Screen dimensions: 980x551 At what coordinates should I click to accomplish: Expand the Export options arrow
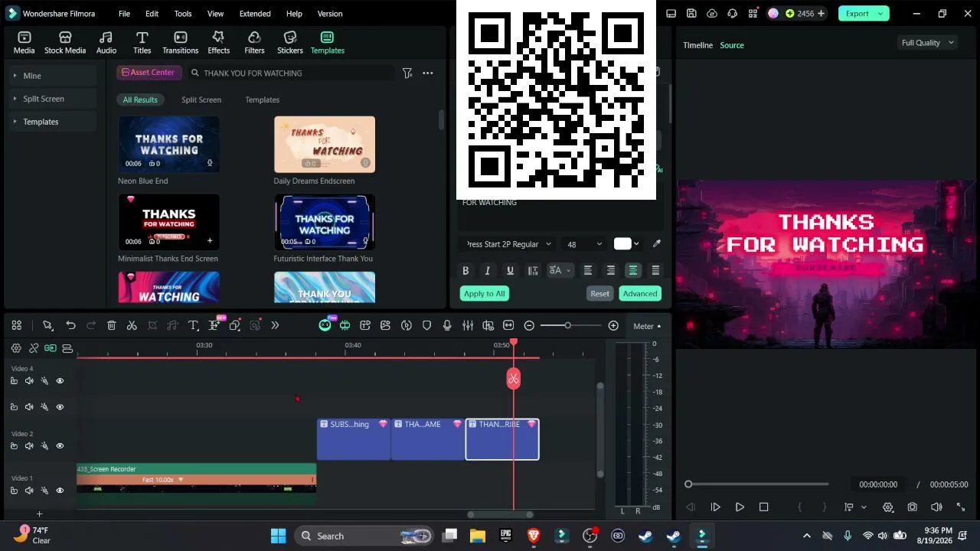(x=880, y=14)
